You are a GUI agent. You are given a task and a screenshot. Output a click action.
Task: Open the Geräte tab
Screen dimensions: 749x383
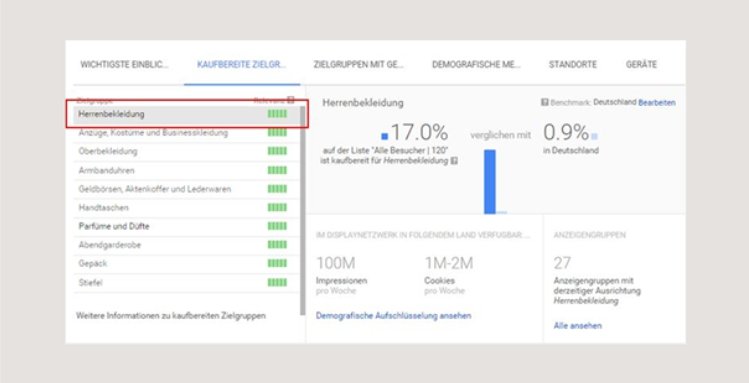(641, 64)
